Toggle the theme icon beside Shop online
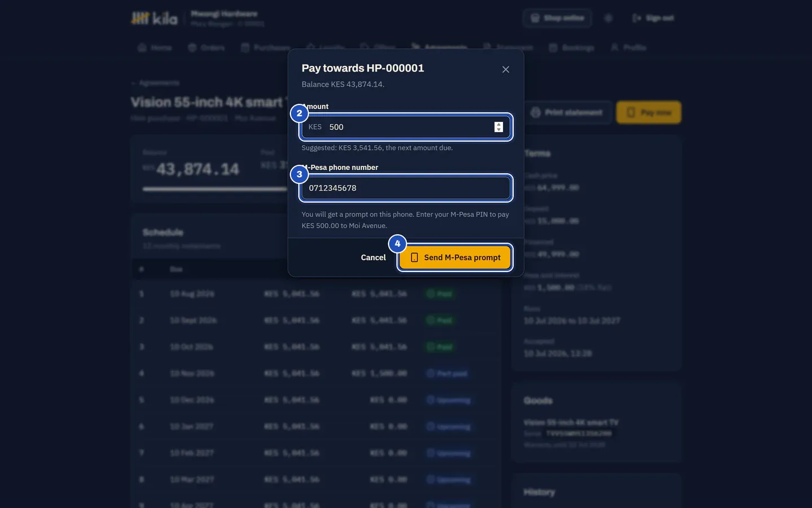The image size is (812, 508). [608, 18]
